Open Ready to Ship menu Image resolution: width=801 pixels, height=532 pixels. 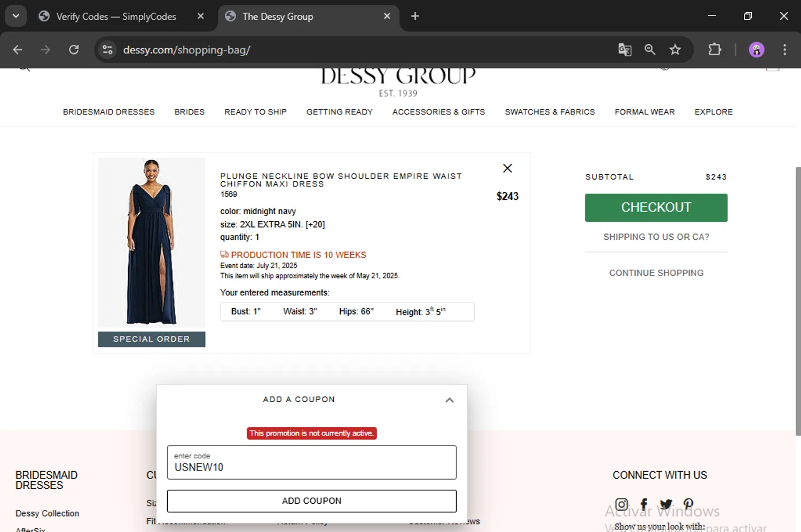tap(255, 112)
